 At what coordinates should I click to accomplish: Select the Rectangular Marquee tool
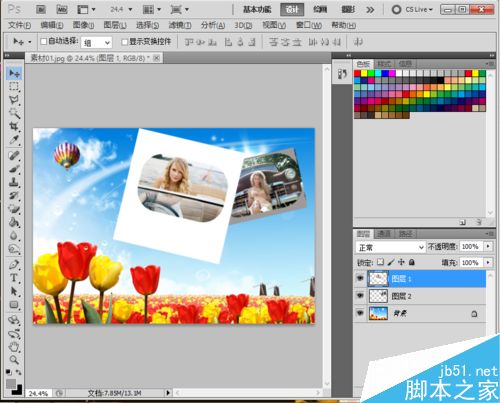click(14, 86)
